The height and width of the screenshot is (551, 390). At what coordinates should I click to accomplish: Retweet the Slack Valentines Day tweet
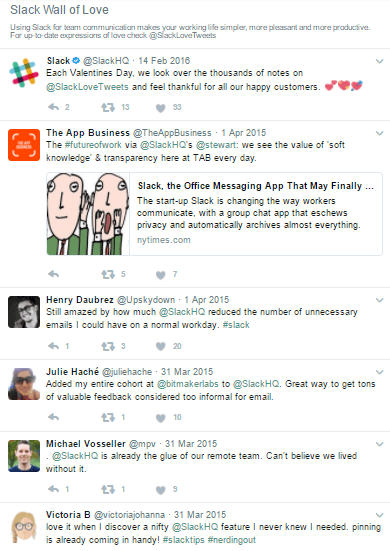coord(108,107)
